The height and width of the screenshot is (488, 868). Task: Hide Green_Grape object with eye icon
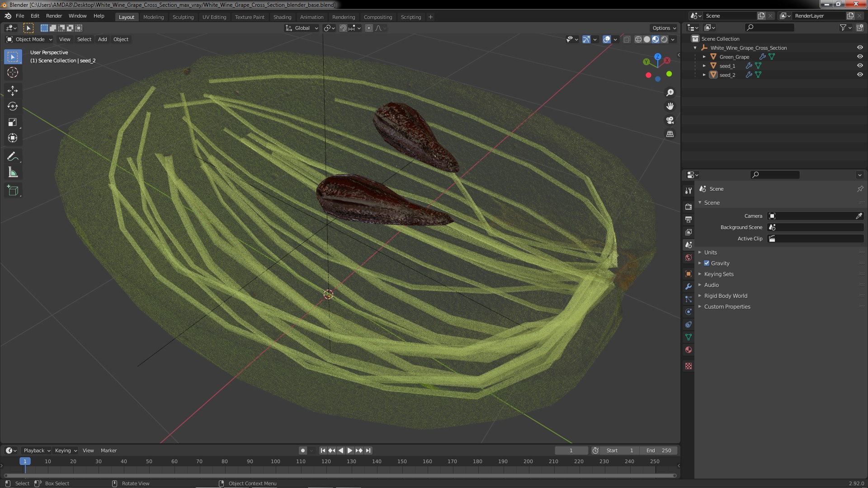click(859, 56)
